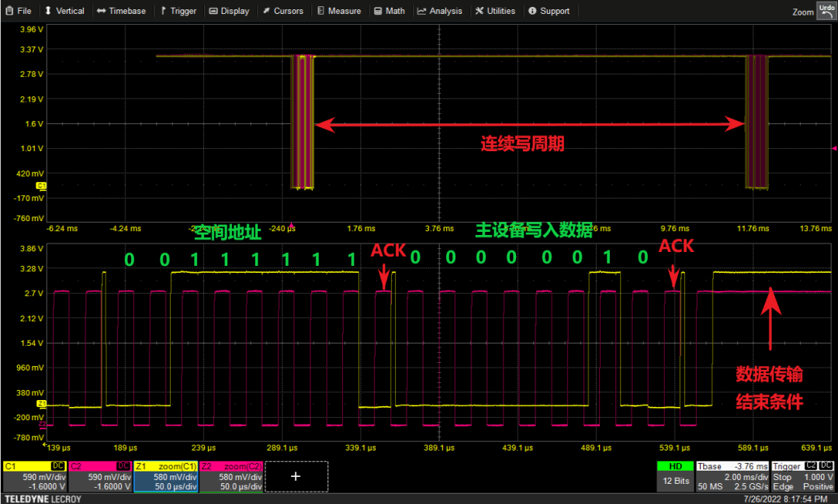Open the Support menu
This screenshot has width=838, height=504.
click(549, 11)
